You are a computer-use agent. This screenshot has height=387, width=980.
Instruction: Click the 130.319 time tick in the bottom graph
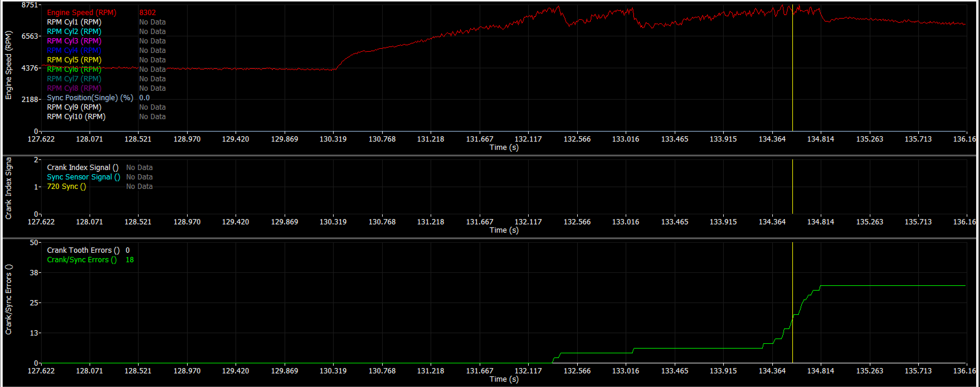point(333,371)
